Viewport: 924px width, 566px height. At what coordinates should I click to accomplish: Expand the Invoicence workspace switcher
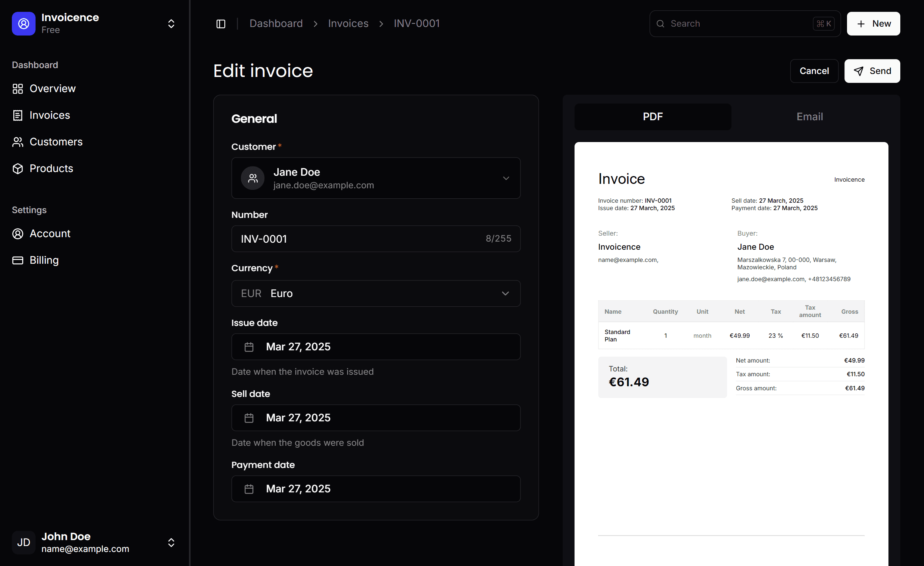171,24
